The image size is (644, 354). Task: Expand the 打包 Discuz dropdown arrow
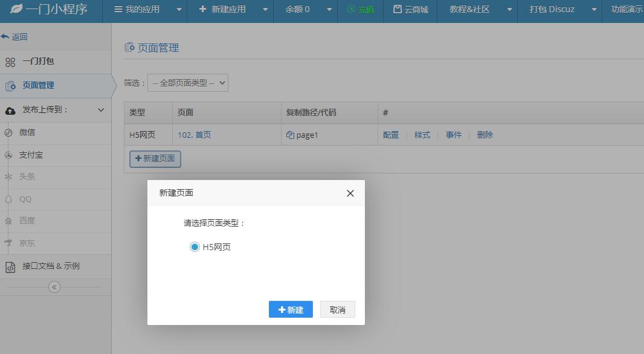[594, 10]
